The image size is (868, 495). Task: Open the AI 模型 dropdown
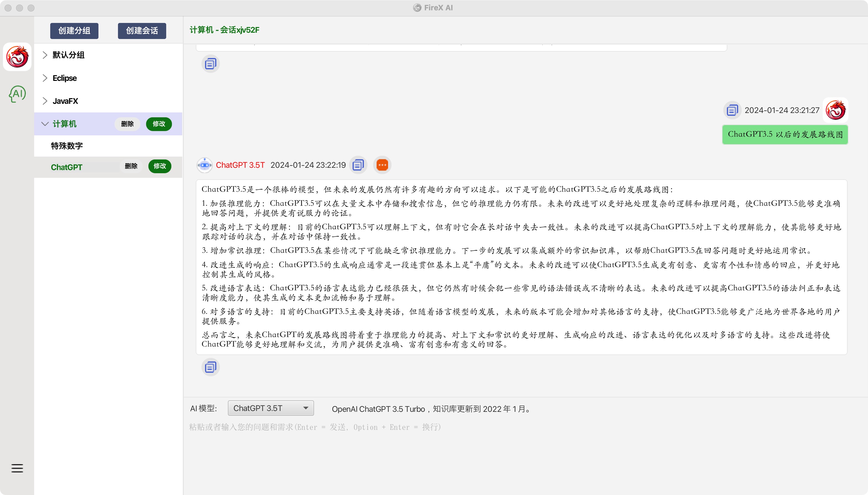271,408
